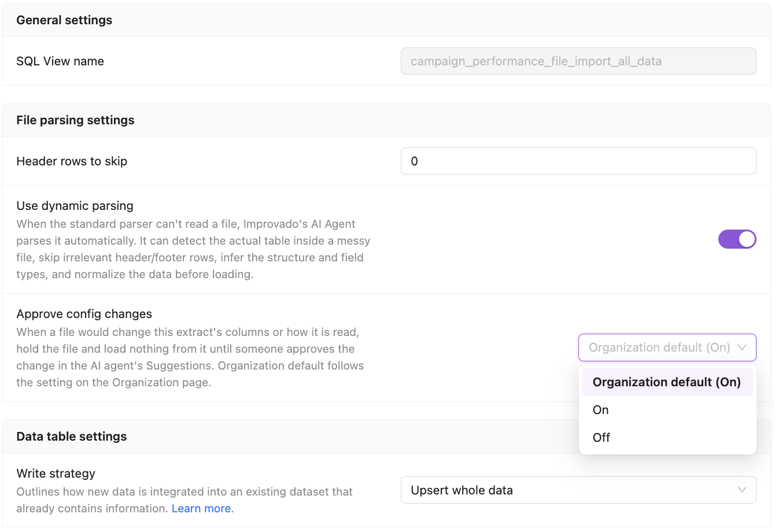Click the Write strategy label
Screen dimensions: 775x532
click(x=56, y=474)
